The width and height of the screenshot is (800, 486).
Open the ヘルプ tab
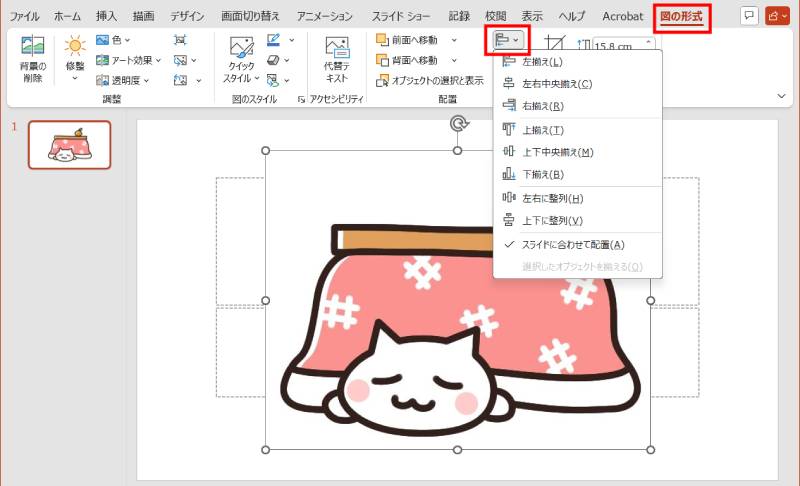[x=571, y=16]
